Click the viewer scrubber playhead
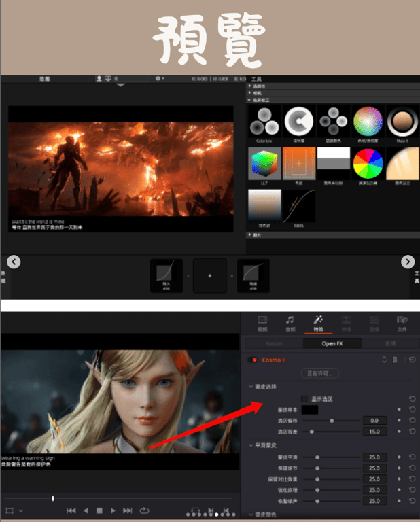The image size is (420, 522). point(52,498)
